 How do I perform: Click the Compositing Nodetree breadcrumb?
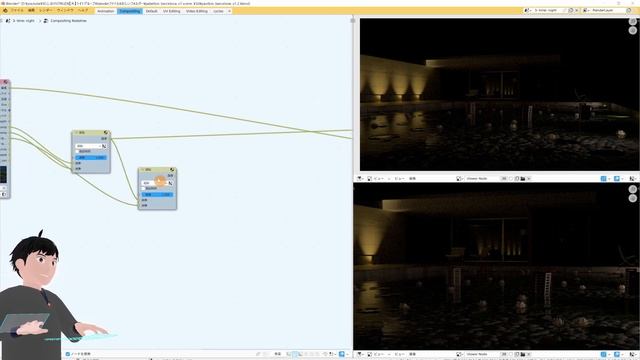(65, 21)
